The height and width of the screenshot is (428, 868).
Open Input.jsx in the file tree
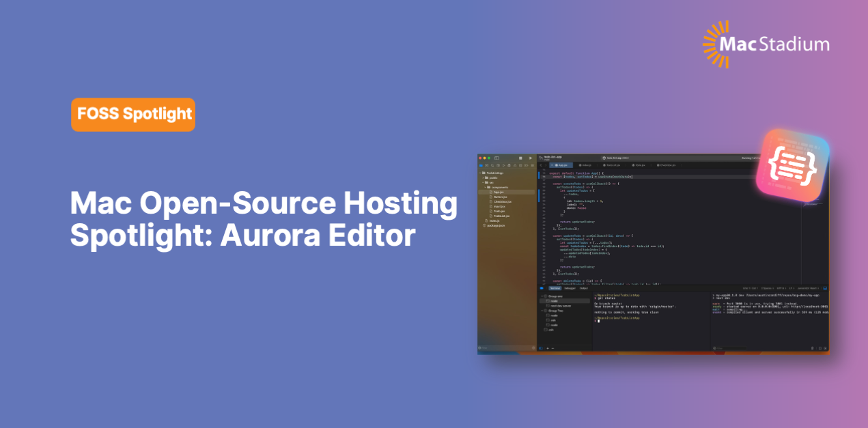pos(499,206)
